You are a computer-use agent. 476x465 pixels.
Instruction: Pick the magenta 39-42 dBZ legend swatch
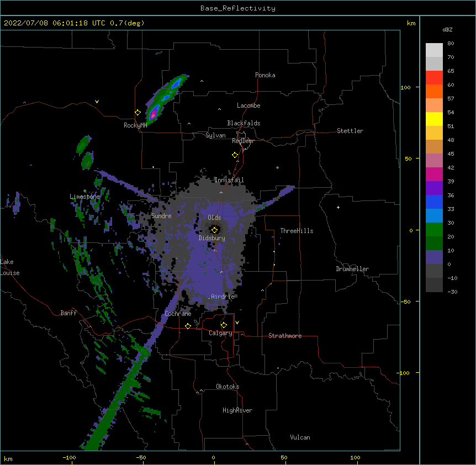tap(434, 174)
